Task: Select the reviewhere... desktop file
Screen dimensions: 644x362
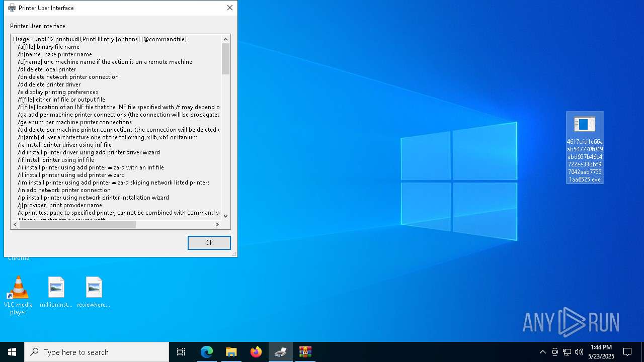Action: click(94, 292)
